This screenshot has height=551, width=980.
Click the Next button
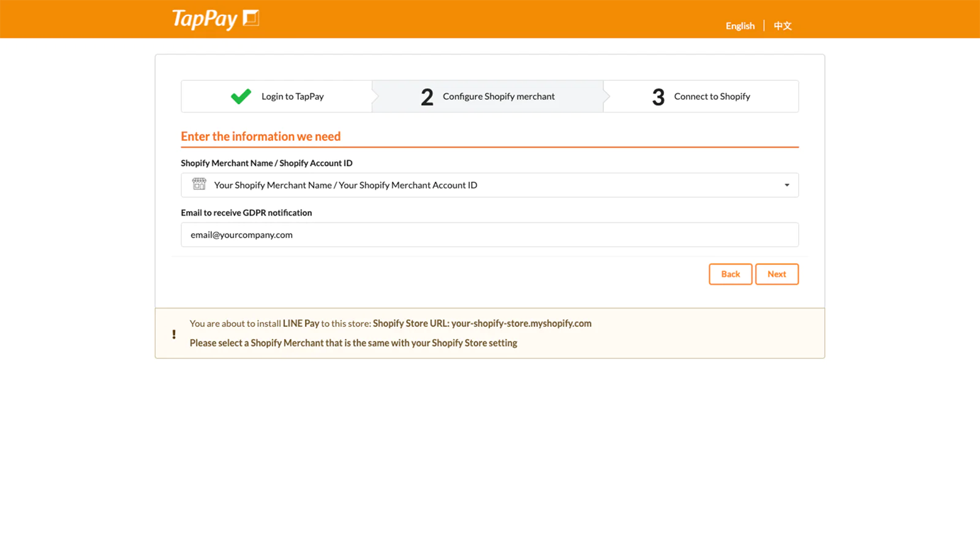pyautogui.click(x=777, y=274)
